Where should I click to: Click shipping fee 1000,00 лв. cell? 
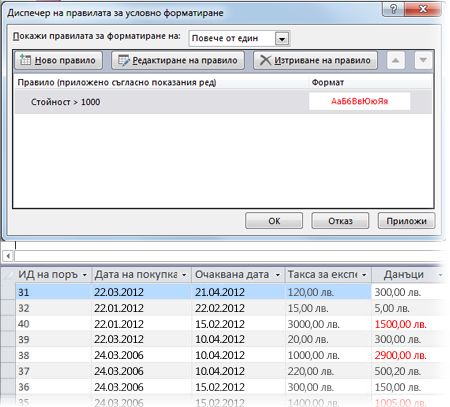[328, 355]
